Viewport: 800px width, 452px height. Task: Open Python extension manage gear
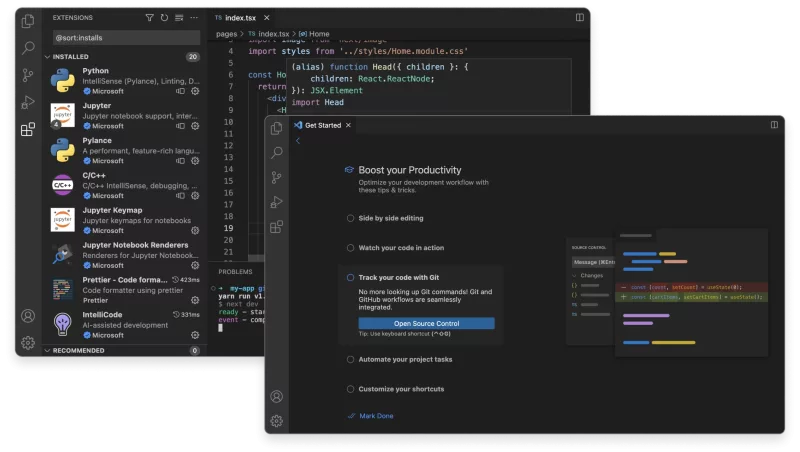195,91
